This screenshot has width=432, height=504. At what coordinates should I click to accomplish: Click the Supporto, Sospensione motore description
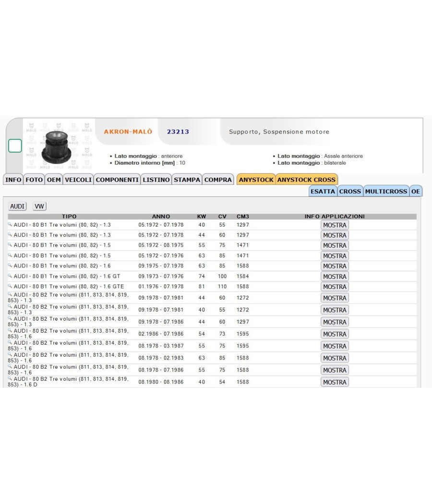[x=279, y=132]
